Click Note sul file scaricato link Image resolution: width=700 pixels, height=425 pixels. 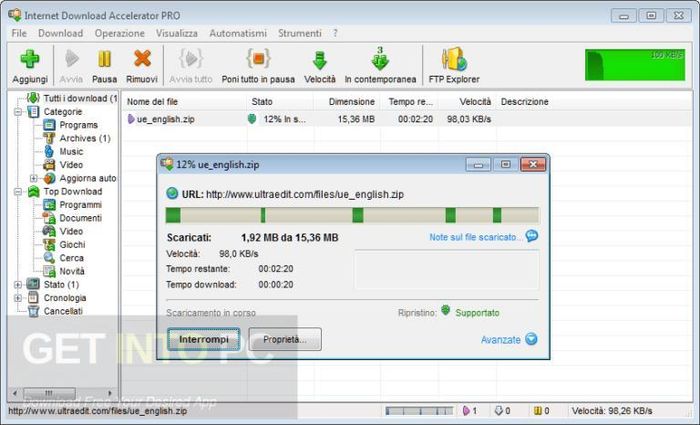click(x=475, y=237)
